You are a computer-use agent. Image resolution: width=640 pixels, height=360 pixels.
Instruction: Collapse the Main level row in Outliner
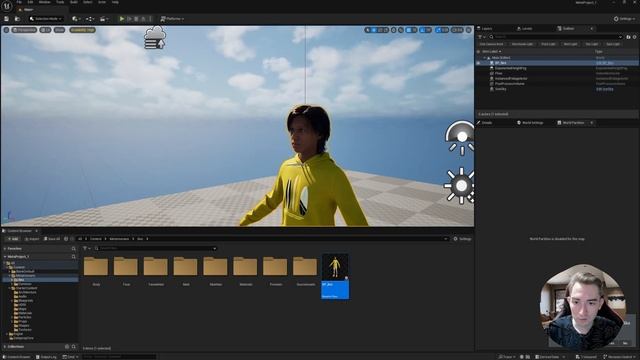tap(484, 58)
